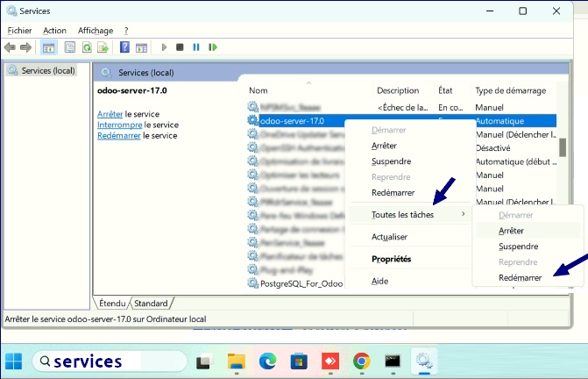Viewport: 588px width, 379px height.
Task: Select the PostgreSQL_For_Odoo service row
Action: point(301,283)
